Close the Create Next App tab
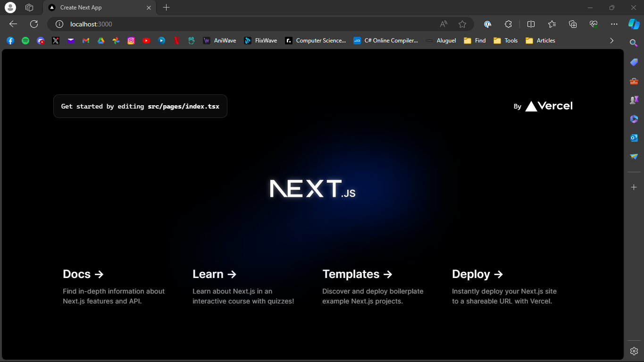 (x=149, y=8)
